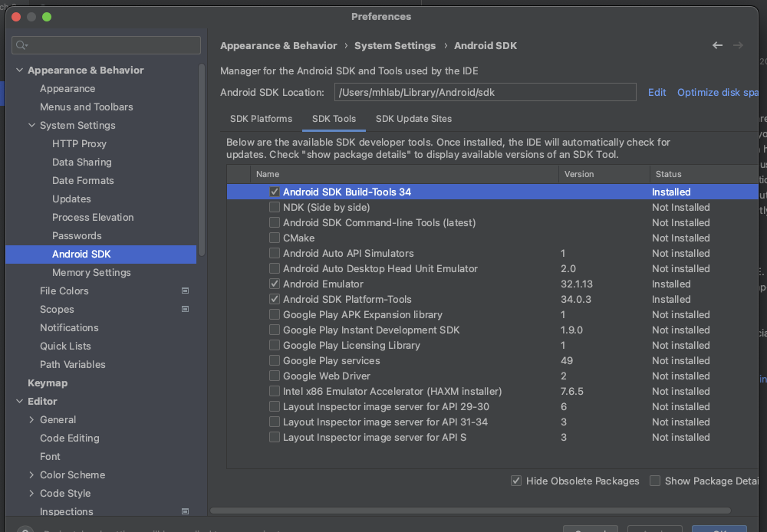This screenshot has width=767, height=532.
Task: Select the SDK Tools tab
Action: pos(334,119)
